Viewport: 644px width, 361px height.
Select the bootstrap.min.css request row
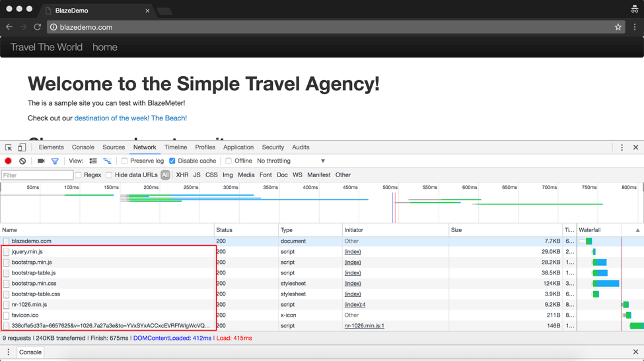(x=289, y=283)
